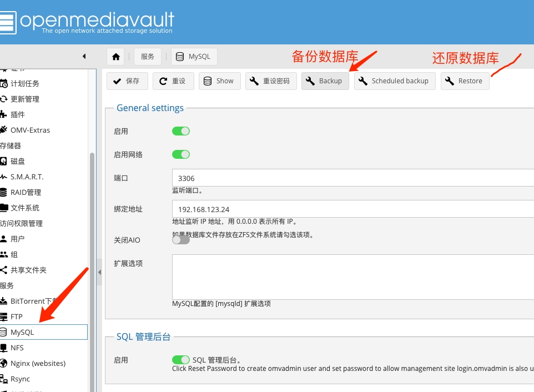Image resolution: width=534 pixels, height=392 pixels.
Task: Click the sidebar vertical scrollbar
Action: (92, 273)
